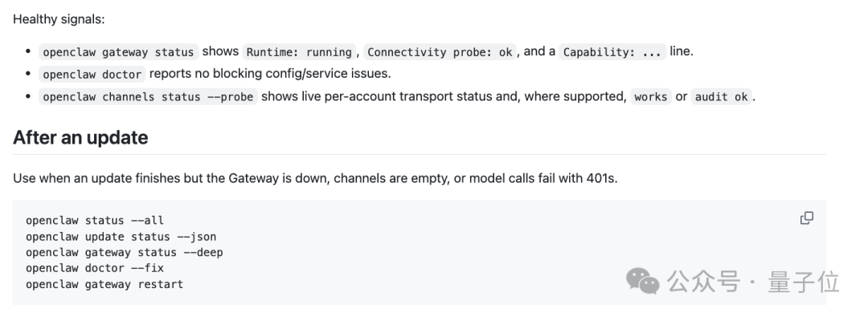Click the "openclaw gateway restart" command line
The height and width of the screenshot is (317, 868).
[104, 284]
